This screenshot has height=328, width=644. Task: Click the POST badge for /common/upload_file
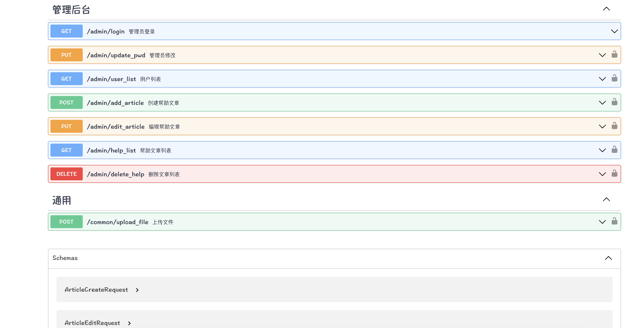[67, 221]
